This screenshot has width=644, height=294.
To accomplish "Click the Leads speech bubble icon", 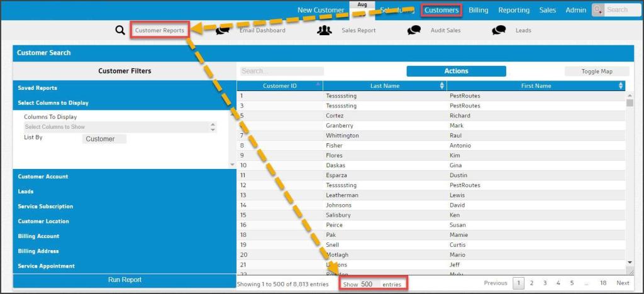I will point(499,30).
